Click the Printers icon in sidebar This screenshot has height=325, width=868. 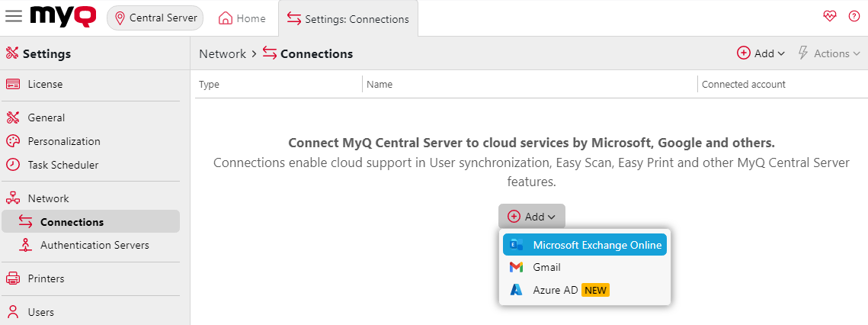point(12,278)
